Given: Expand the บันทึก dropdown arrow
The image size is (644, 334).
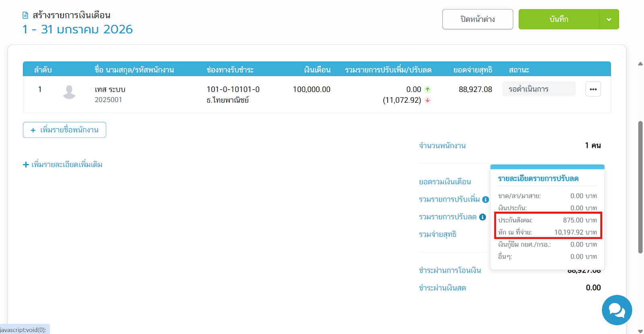Looking at the screenshot, I should (609, 19).
